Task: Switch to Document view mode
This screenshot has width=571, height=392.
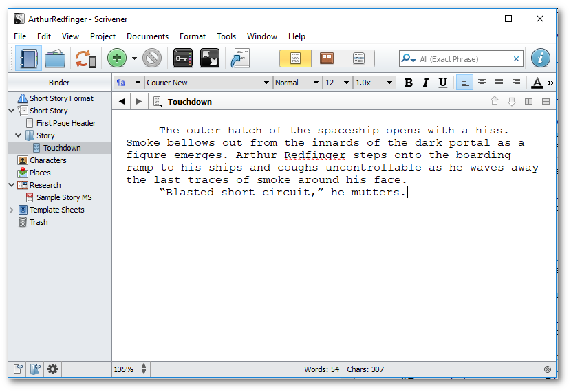Action: [x=295, y=58]
